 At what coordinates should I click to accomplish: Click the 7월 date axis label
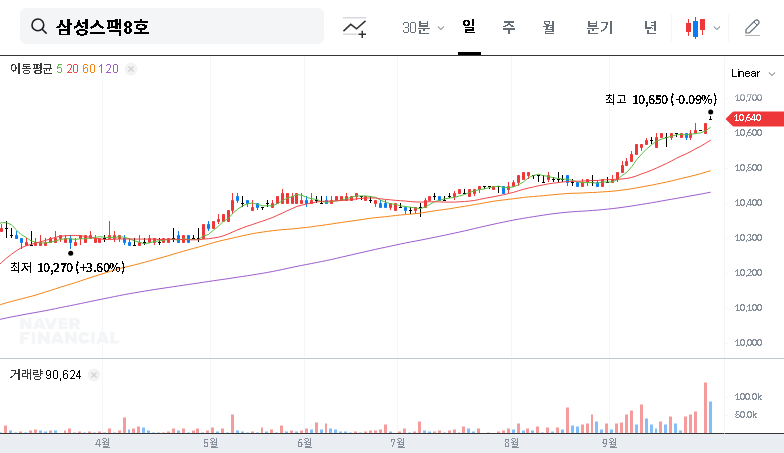(398, 443)
